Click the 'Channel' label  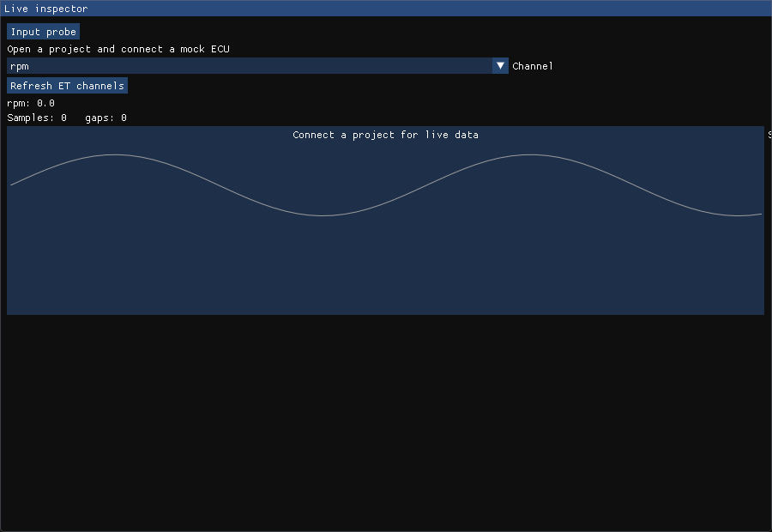532,66
